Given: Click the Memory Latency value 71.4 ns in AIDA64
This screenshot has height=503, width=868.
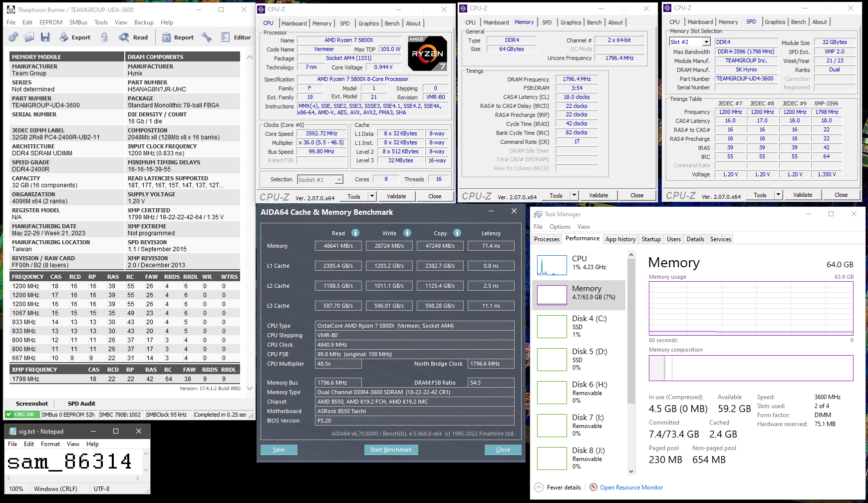Looking at the screenshot, I should (x=491, y=246).
